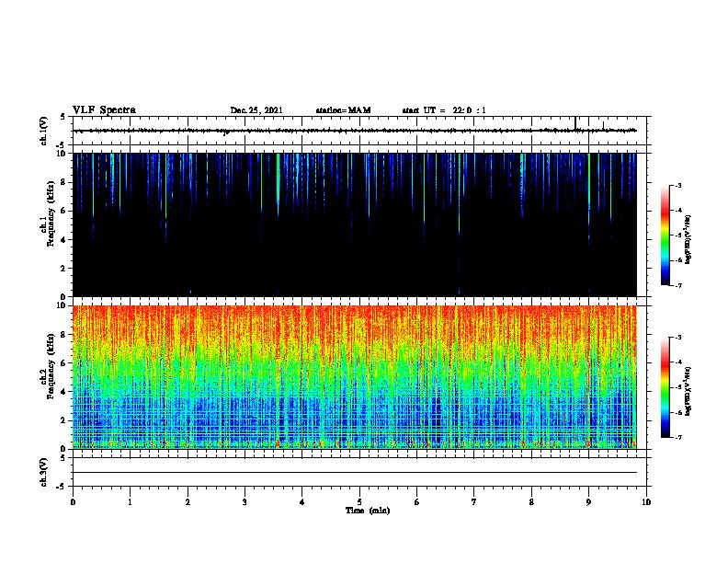Click the "8" kHz tick of ch.2 spectrogram

(x=64, y=335)
